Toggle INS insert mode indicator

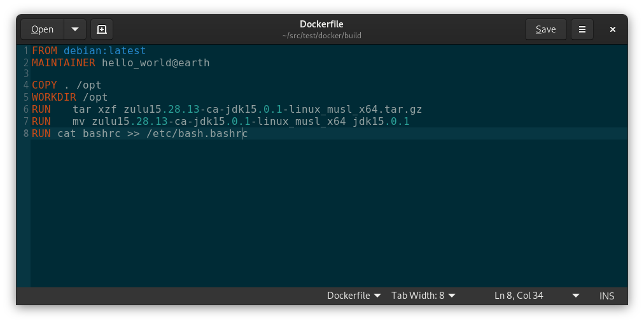(606, 296)
